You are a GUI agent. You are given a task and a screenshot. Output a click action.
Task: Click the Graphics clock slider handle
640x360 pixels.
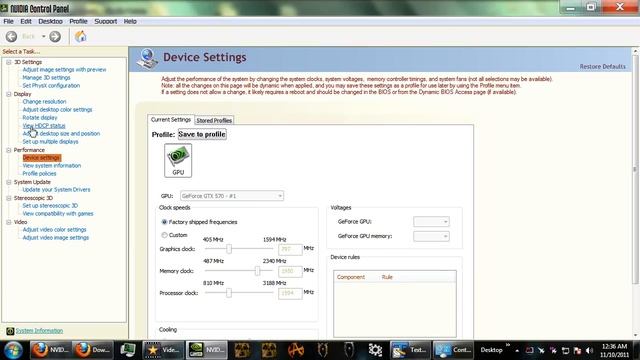pos(229,249)
